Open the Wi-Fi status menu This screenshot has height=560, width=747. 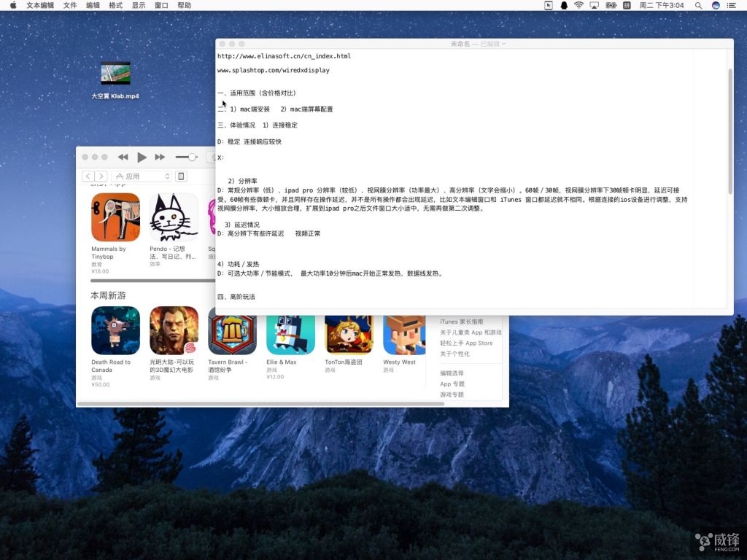click(x=578, y=5)
